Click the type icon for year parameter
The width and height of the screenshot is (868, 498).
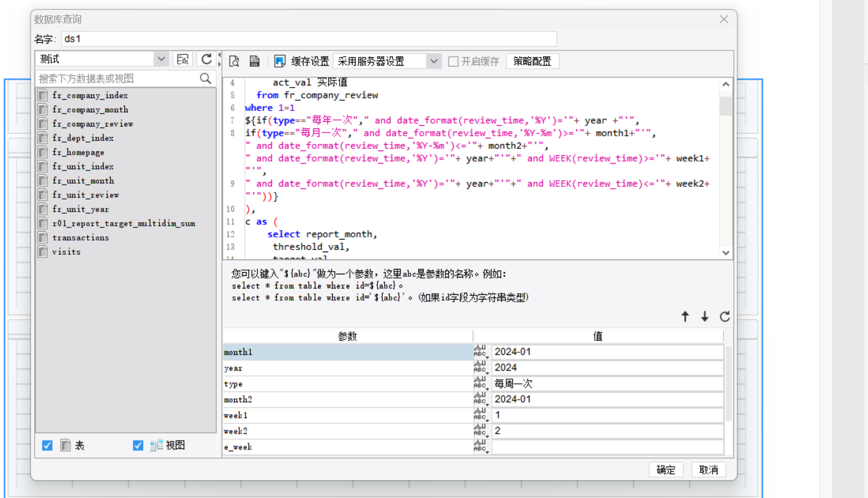coord(481,367)
